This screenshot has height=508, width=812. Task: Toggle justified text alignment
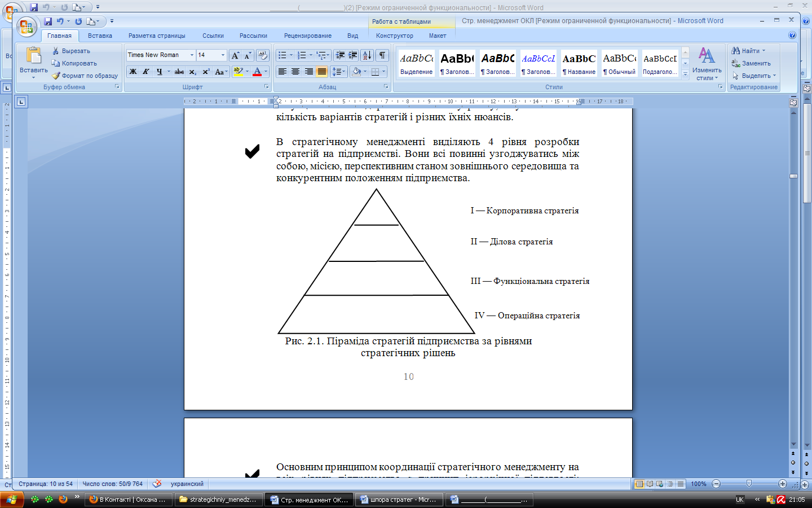(x=321, y=72)
